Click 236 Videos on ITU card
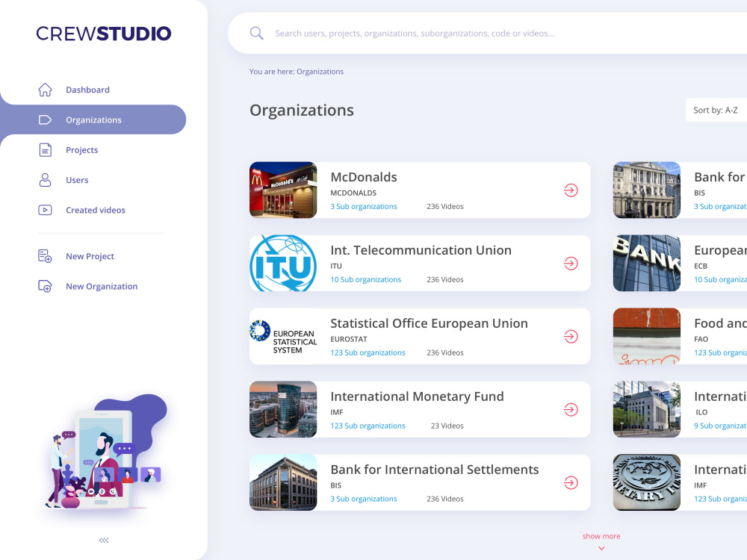Image resolution: width=747 pixels, height=560 pixels. [445, 279]
